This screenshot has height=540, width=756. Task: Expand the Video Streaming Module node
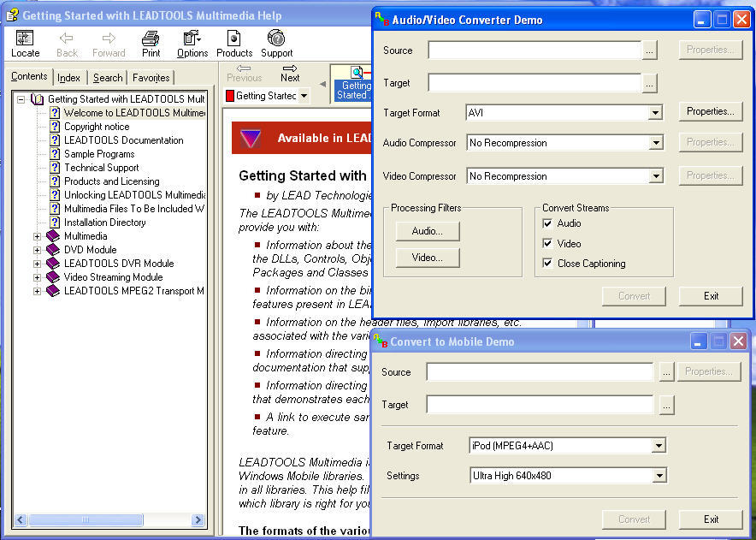(x=37, y=277)
